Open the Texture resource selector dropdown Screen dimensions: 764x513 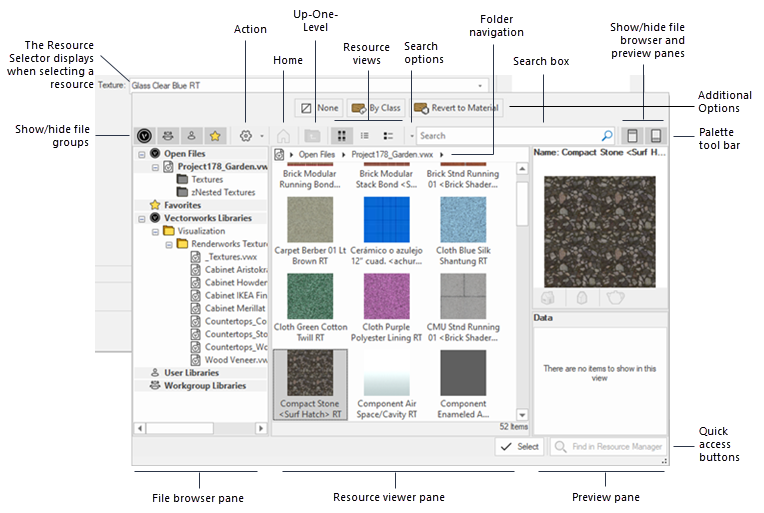coord(480,86)
